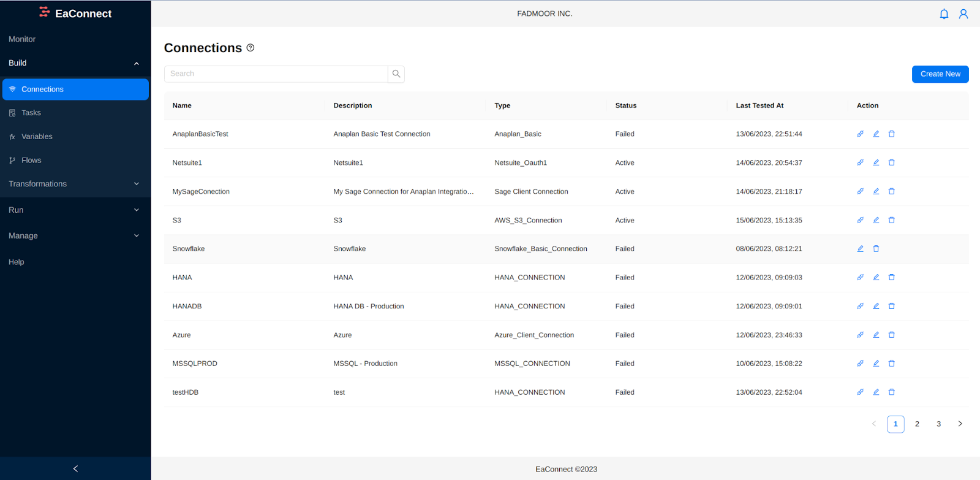Click the Netsuite_Oauth1 type cell
Image resolution: width=980 pixels, height=480 pixels.
coord(521,162)
